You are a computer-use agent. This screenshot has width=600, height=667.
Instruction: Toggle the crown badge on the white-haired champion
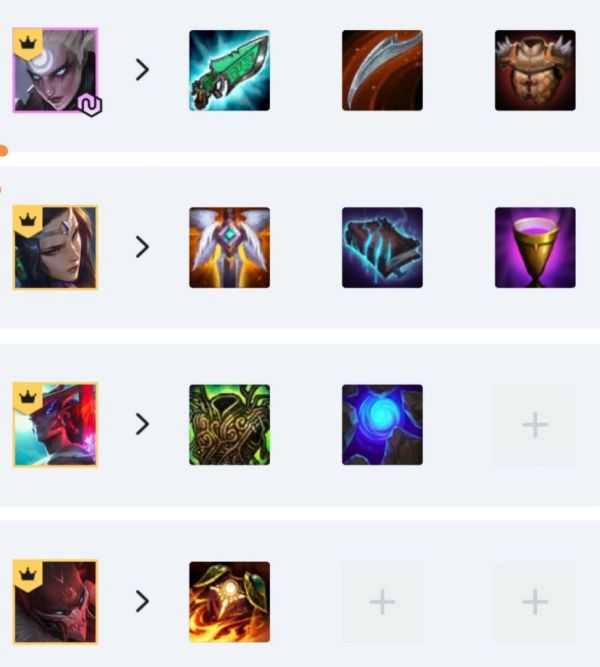(28, 43)
